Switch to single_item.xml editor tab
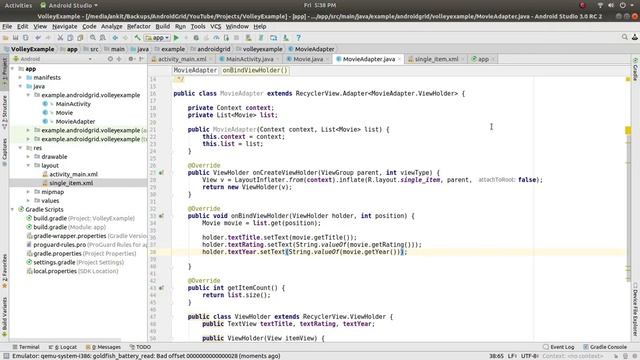This screenshot has width=640, height=360. click(436, 59)
